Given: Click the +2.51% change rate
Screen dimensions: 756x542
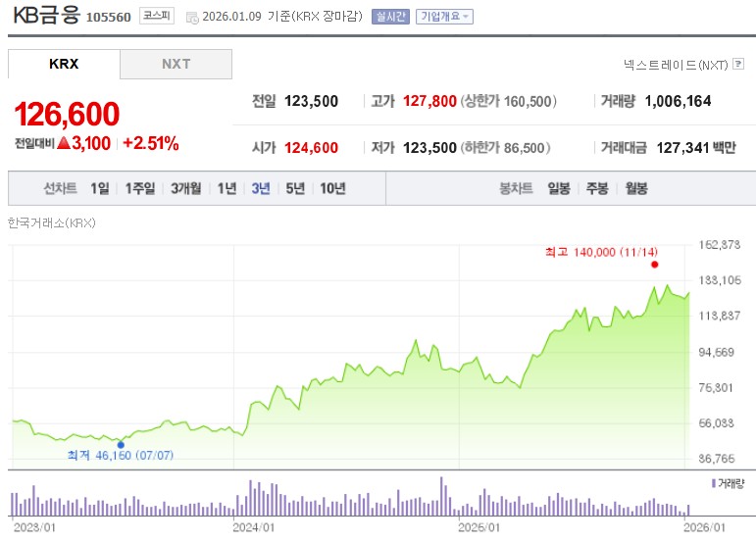Looking at the screenshot, I should pos(151,143).
